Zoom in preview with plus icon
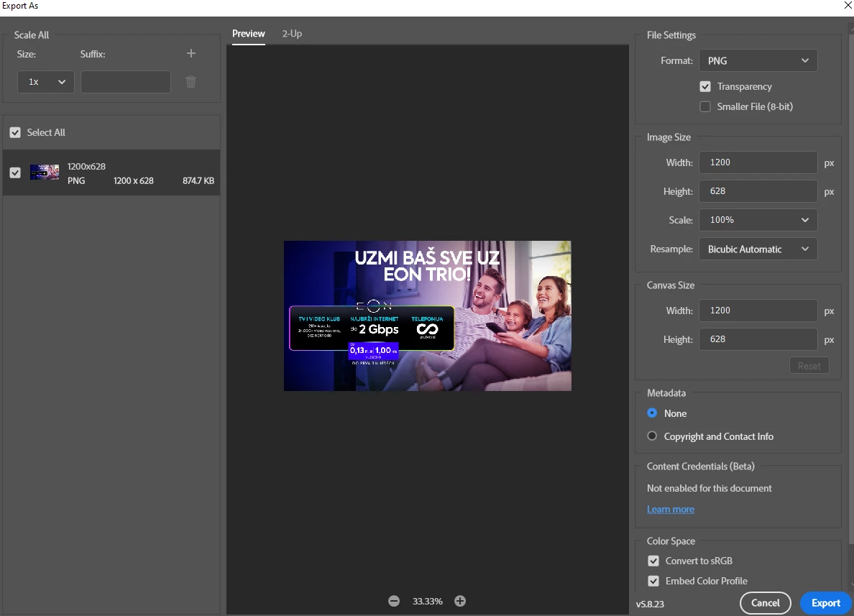Viewport: 854px width, 616px height. (460, 602)
